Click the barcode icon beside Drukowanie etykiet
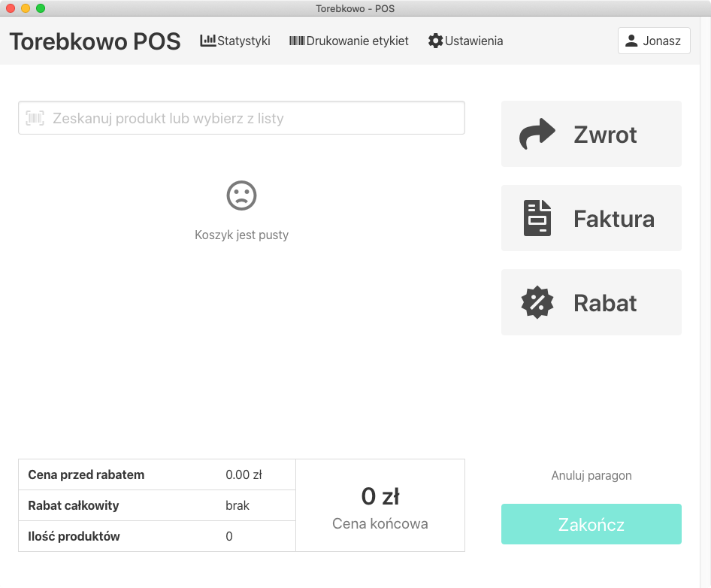 pyautogui.click(x=297, y=41)
